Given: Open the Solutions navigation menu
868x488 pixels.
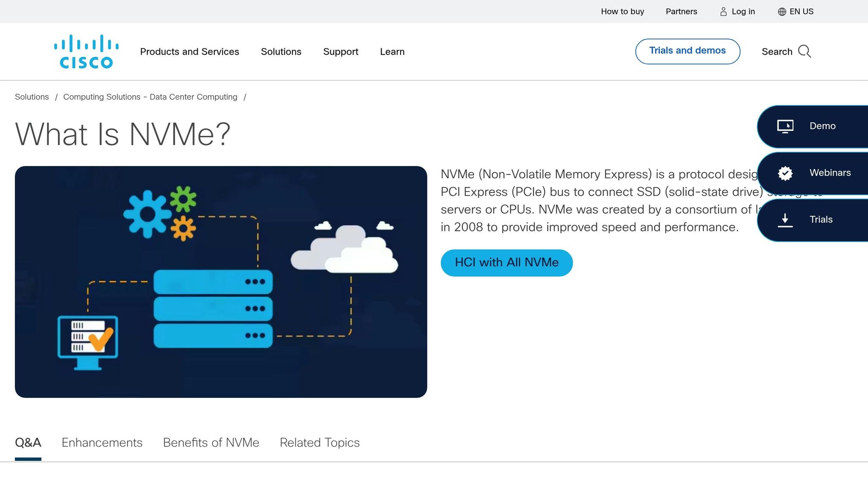Looking at the screenshot, I should coord(281,51).
